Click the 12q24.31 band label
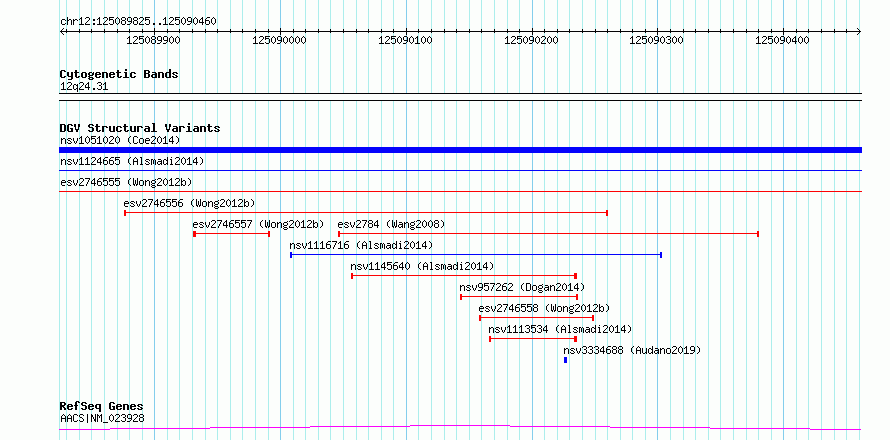 84,87
